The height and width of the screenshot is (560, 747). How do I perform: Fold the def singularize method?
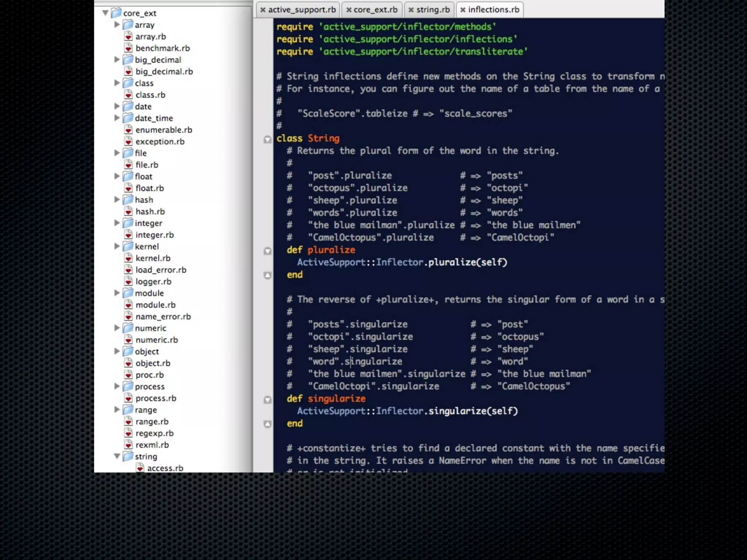click(x=267, y=400)
